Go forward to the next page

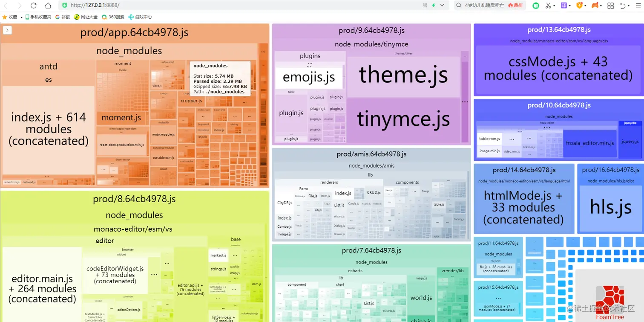(20, 6)
